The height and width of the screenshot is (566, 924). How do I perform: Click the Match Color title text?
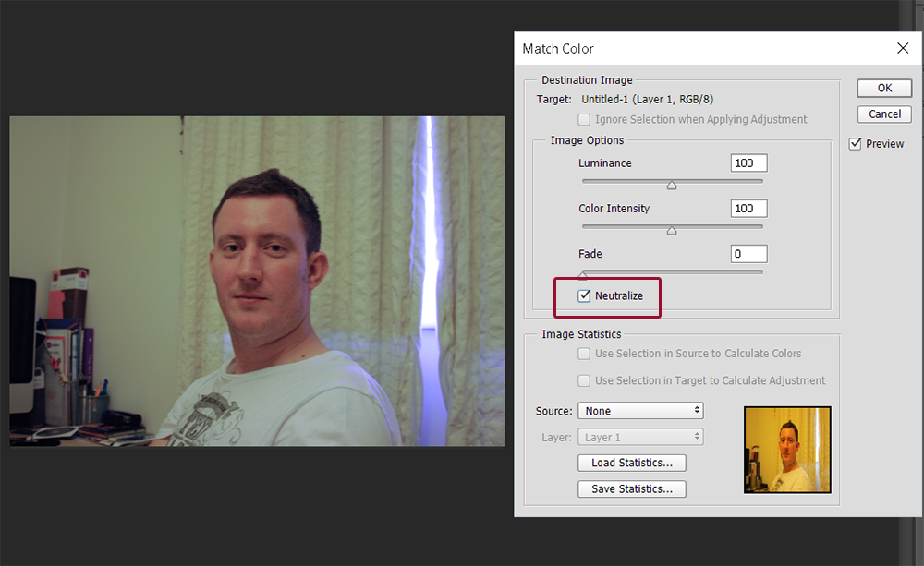(558, 49)
